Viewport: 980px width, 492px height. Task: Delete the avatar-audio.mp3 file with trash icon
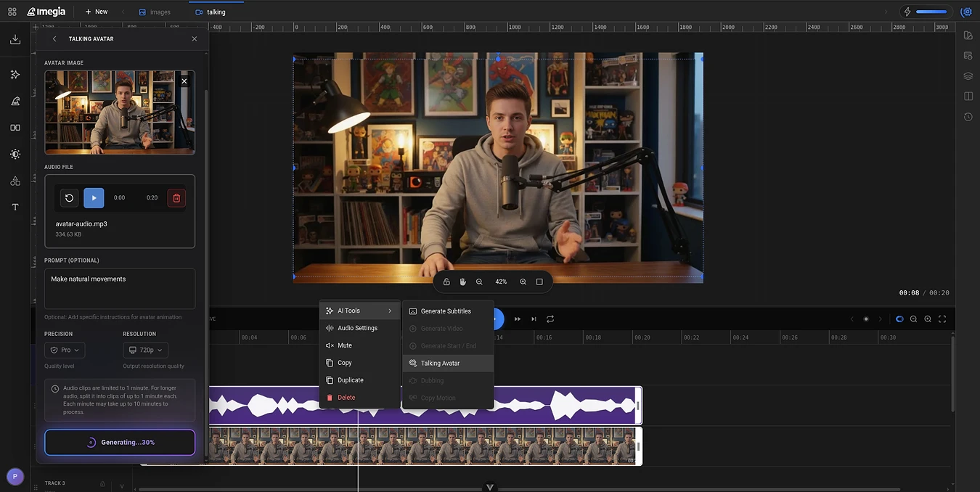tap(176, 198)
